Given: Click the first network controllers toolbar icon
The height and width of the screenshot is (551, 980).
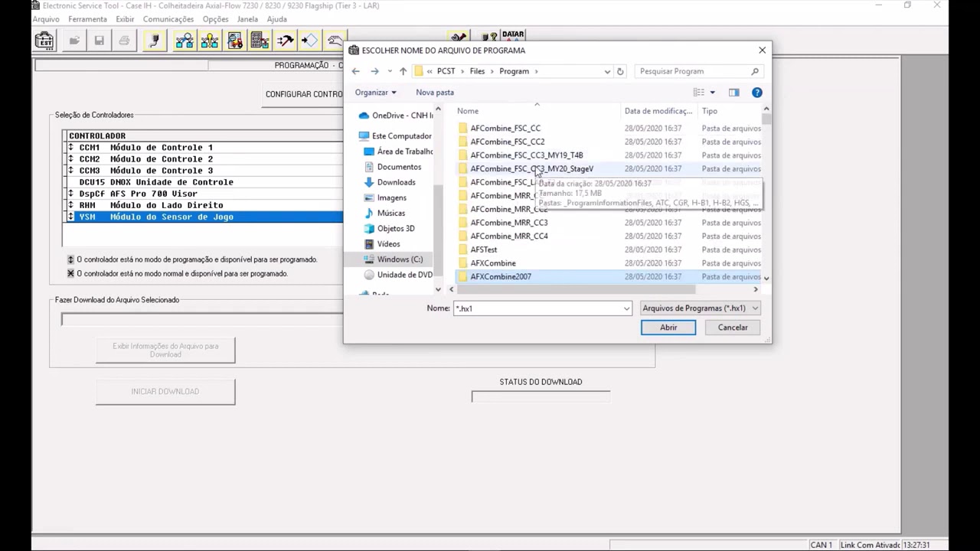Looking at the screenshot, I should click(185, 41).
